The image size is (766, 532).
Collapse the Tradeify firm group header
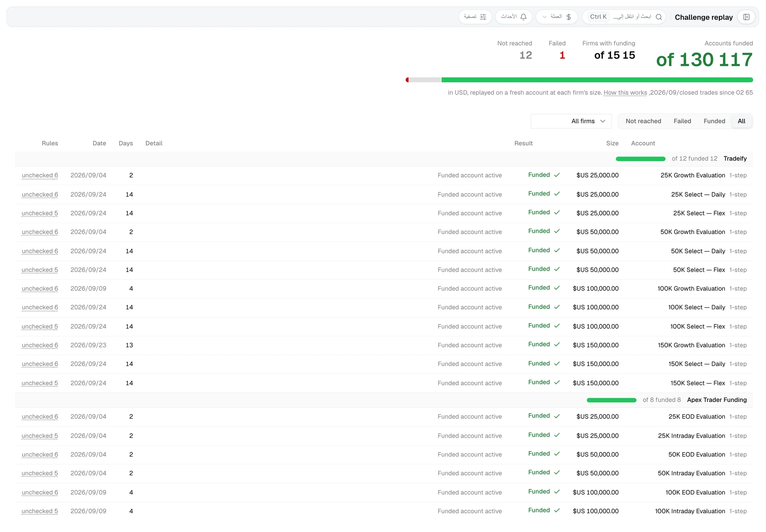[x=384, y=159]
